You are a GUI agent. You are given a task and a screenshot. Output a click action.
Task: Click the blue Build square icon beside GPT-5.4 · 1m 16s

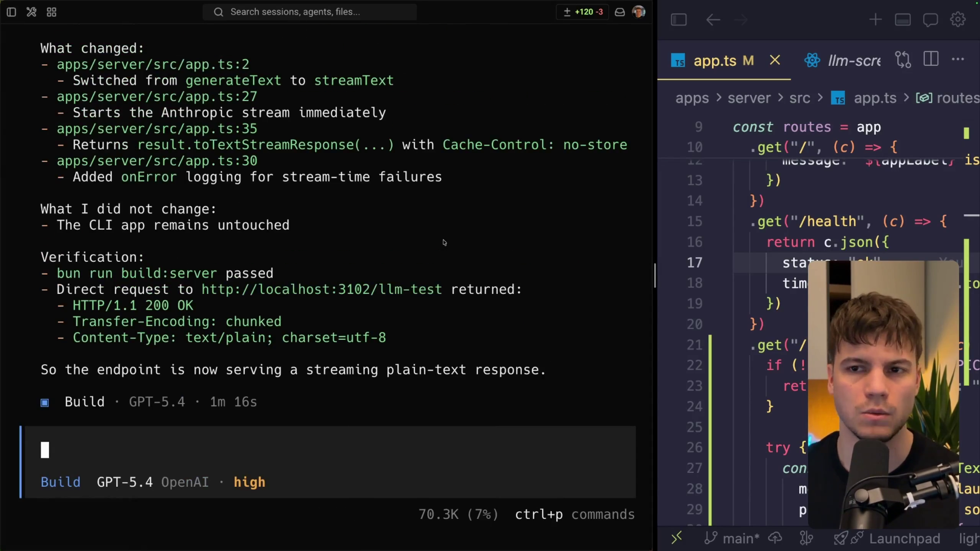[x=45, y=403]
